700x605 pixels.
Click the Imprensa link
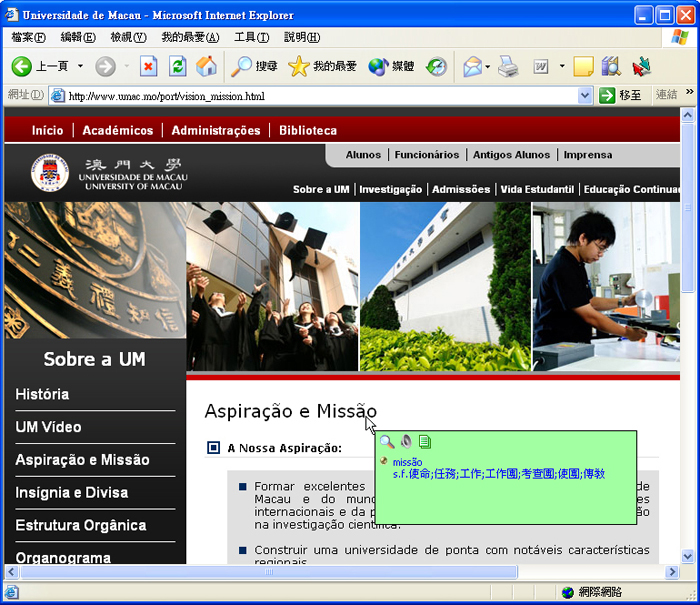click(x=588, y=155)
